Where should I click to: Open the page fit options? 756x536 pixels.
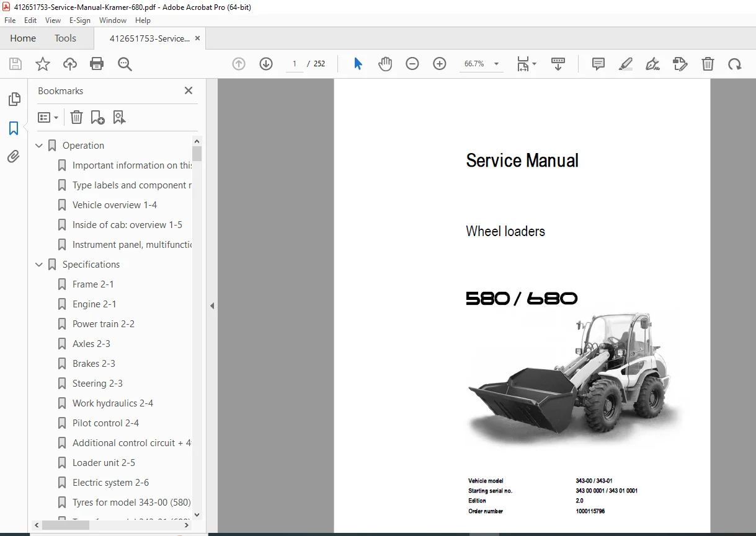click(526, 64)
